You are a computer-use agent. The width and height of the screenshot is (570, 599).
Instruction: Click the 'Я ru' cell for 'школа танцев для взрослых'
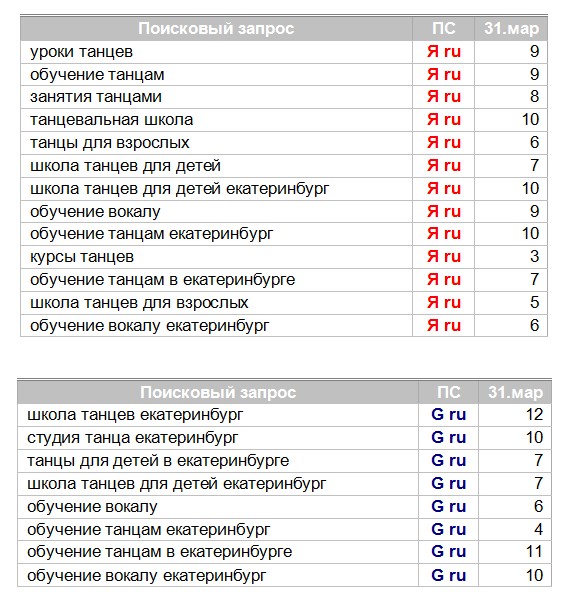444,302
